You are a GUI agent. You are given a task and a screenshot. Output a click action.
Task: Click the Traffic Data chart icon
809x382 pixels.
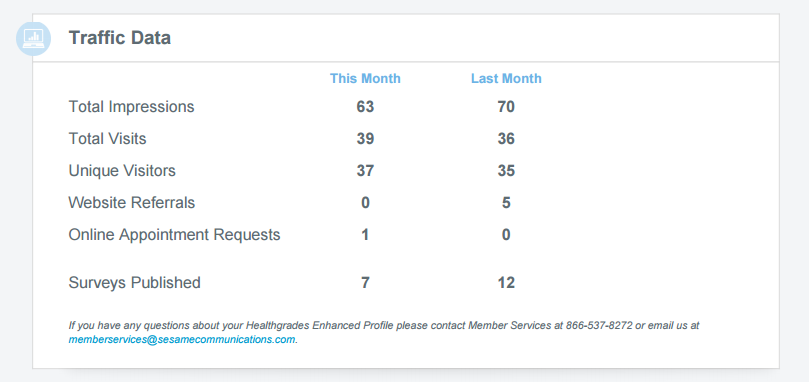click(x=34, y=39)
